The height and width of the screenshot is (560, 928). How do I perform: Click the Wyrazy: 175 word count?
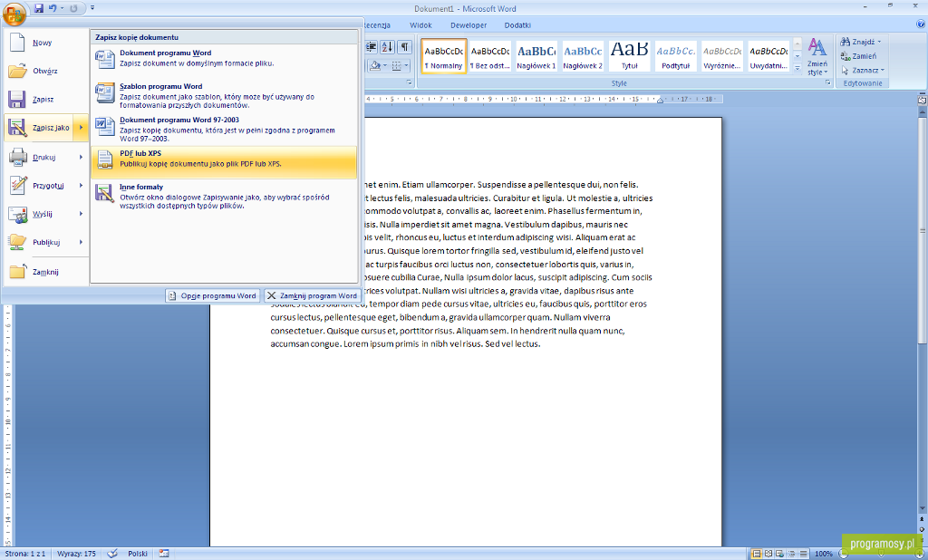[76, 554]
